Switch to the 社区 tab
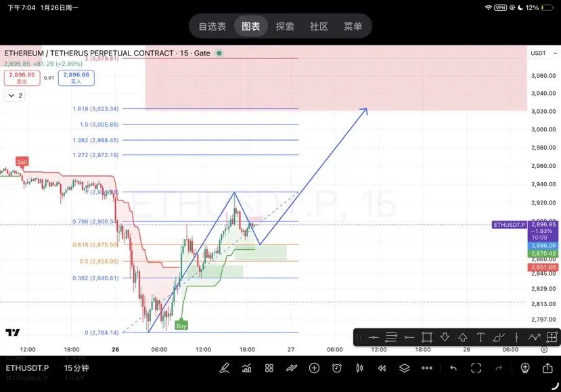Image resolution: width=561 pixels, height=392 pixels. (x=319, y=26)
